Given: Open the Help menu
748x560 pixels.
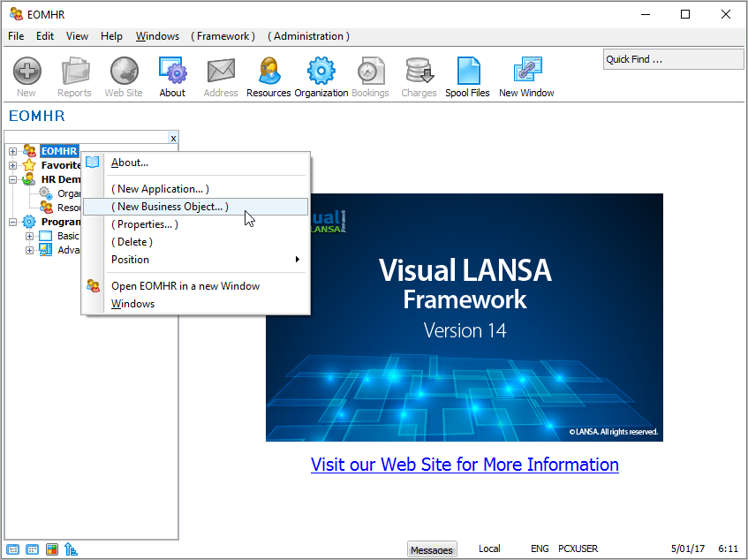Looking at the screenshot, I should tap(111, 36).
